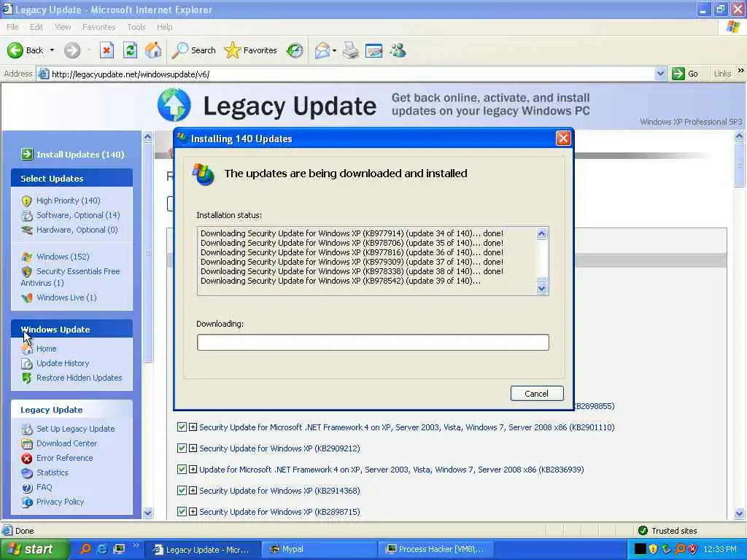Screen dimensions: 747x560
Task: Click the Print icon in toolbar
Action: 351,50
